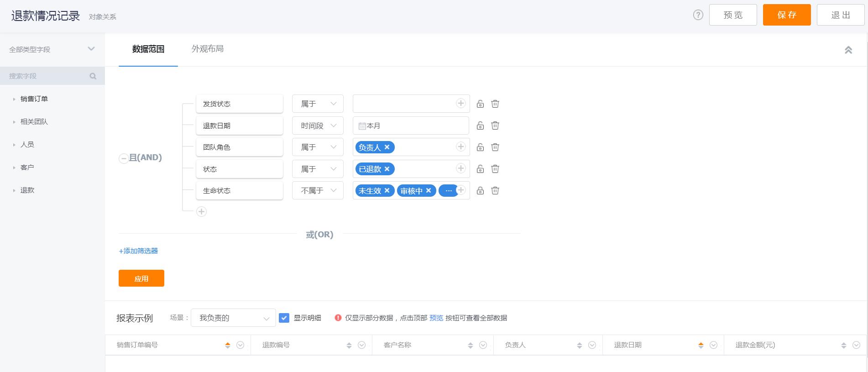Open 时间段 operator dropdown
The height and width of the screenshot is (372, 868).
click(x=318, y=126)
